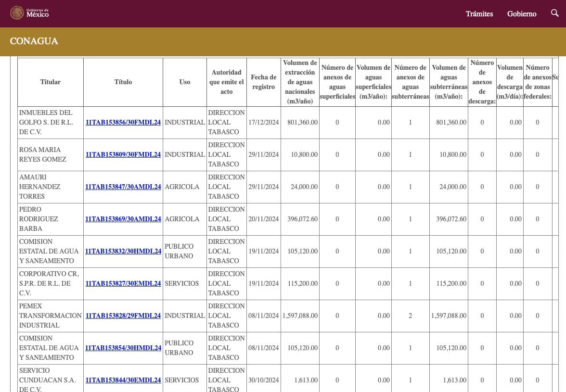Image resolution: width=566 pixels, height=392 pixels.
Task: Open title 11TAB153854/30HMDL24
Action: tap(123, 348)
